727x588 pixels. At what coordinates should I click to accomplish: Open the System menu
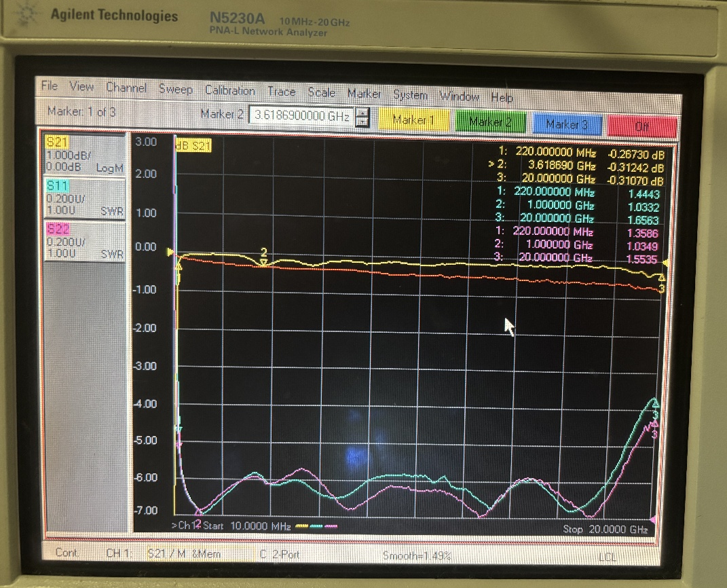(x=410, y=95)
